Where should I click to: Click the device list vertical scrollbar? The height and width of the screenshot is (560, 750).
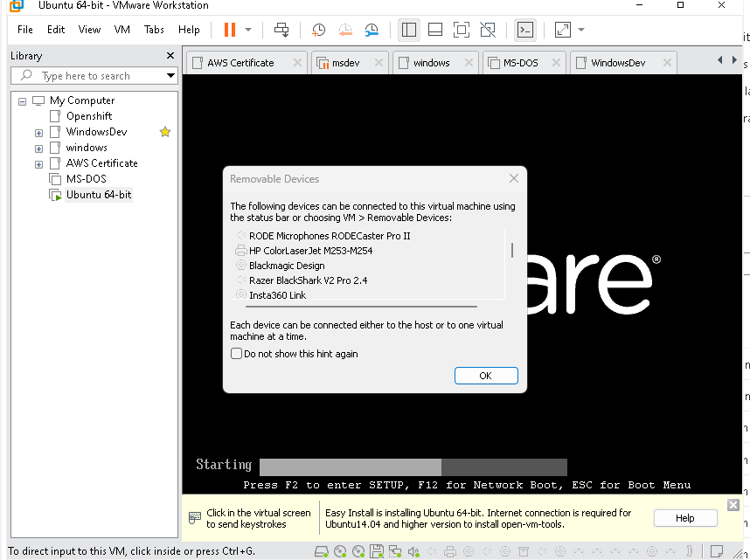click(511, 250)
